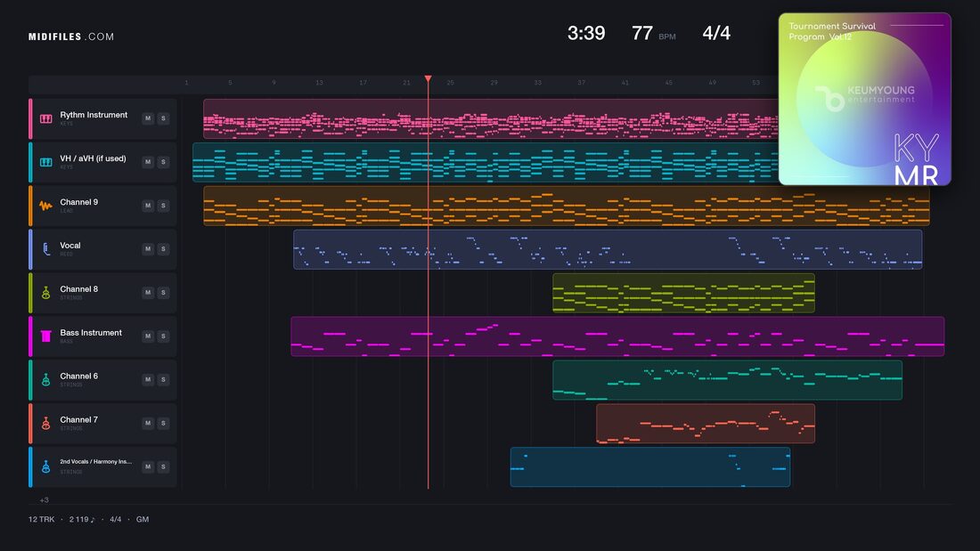Open the MIDIFILES.COM logo link
This screenshot has height=551, width=980.
coord(71,36)
